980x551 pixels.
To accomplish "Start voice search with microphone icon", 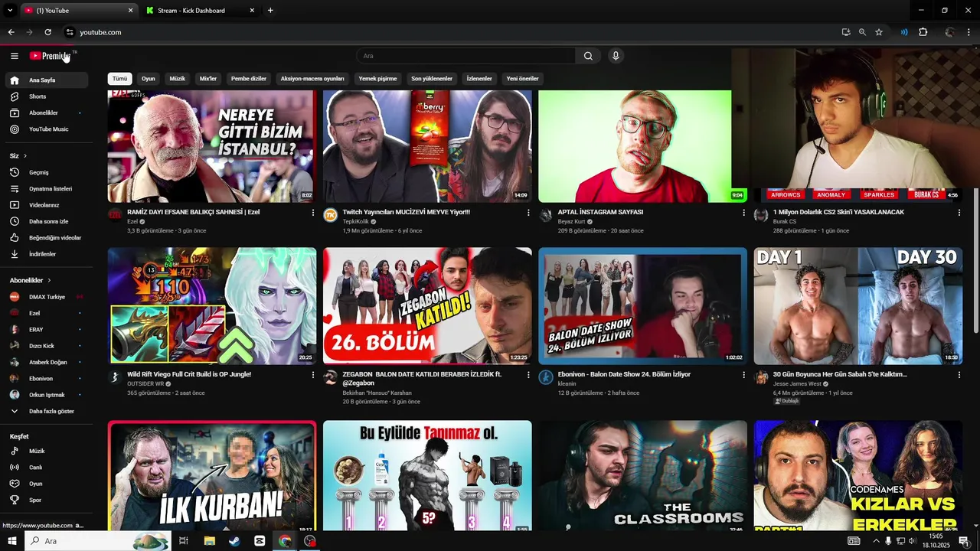I will (x=616, y=56).
